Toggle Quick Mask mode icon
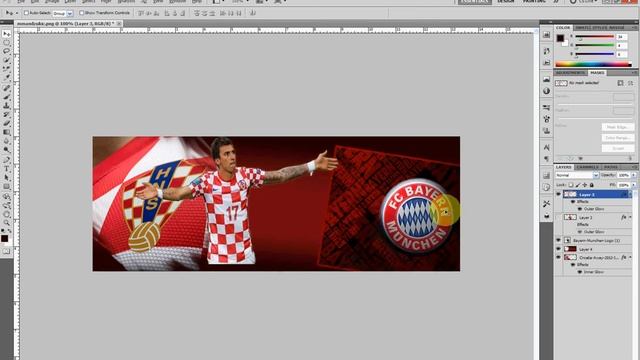The height and width of the screenshot is (360, 640). tap(6, 251)
